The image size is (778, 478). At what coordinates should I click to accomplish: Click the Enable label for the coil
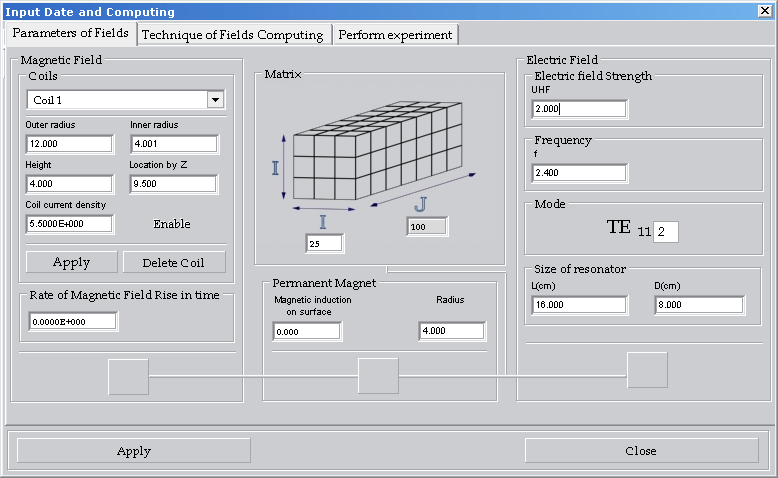(172, 224)
